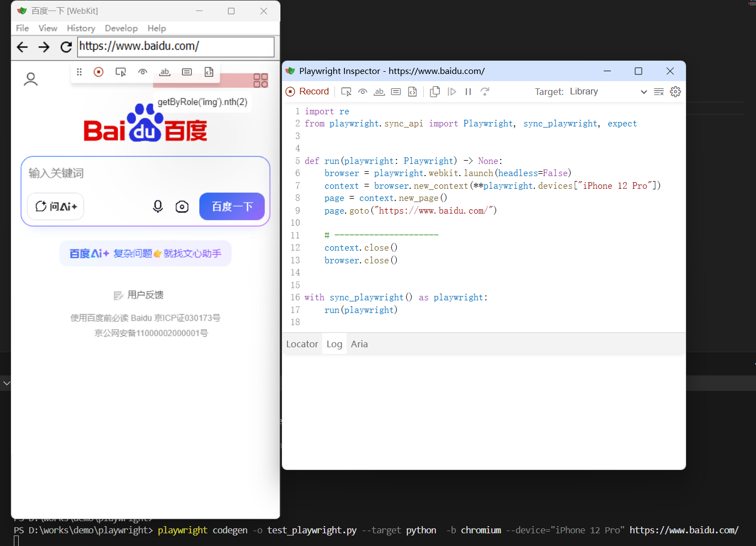Click the Step over icon in Inspector
This screenshot has height=546, width=756.
pos(485,92)
